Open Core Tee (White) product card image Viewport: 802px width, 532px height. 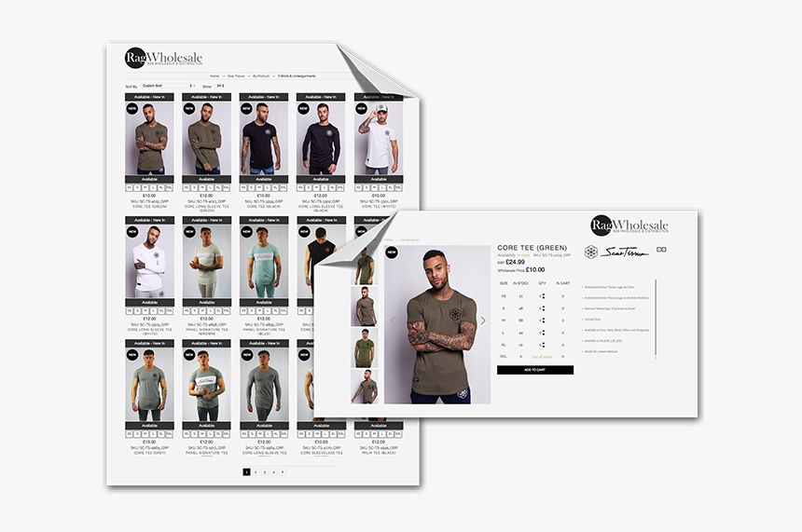coord(379,139)
